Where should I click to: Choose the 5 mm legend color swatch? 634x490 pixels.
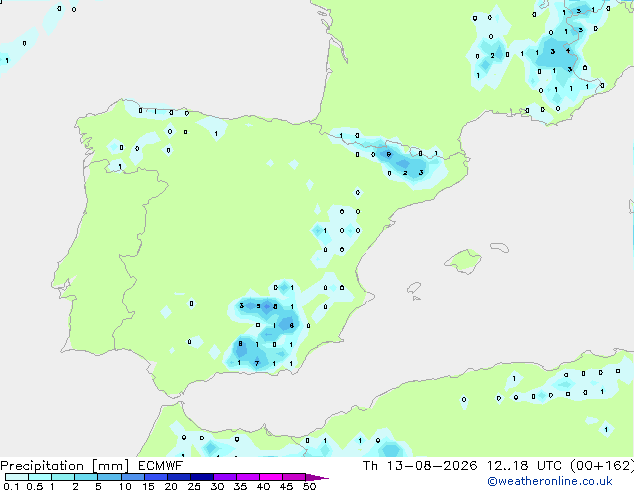coord(109,477)
